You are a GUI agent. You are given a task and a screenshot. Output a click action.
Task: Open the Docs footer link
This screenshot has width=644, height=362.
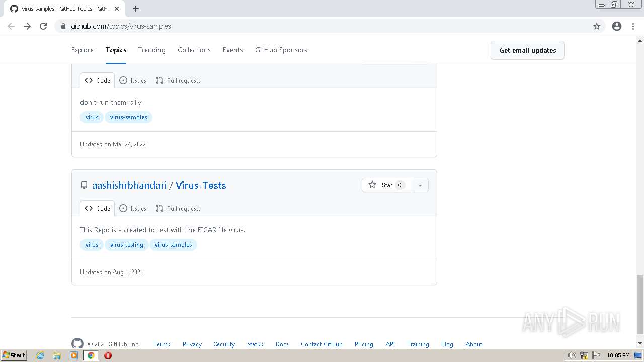point(282,344)
